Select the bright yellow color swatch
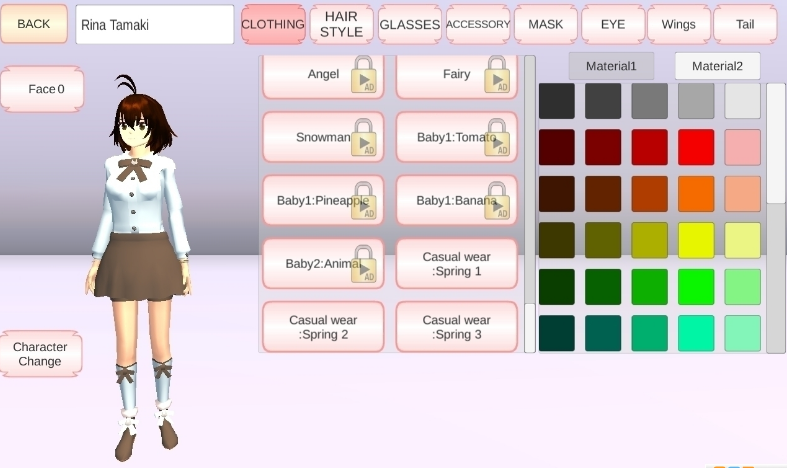Viewport: 787px width, 468px height. [x=696, y=240]
